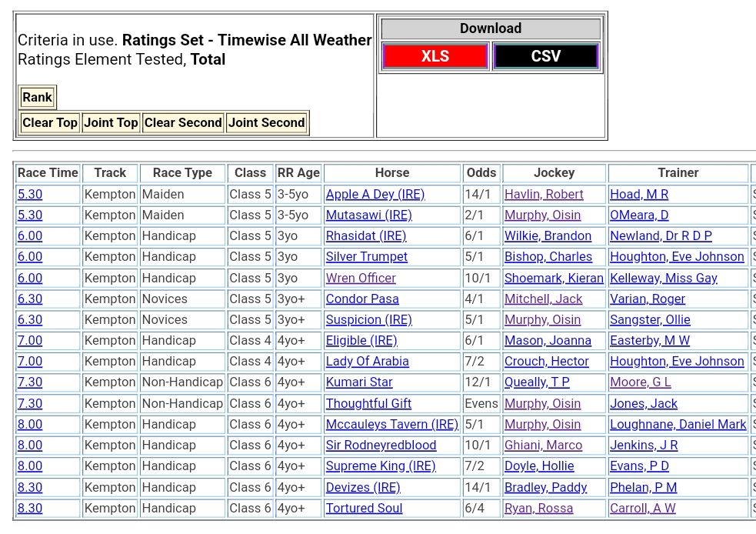The height and width of the screenshot is (534, 756).
Task: Filter by Clear Top
Action: [50, 122]
